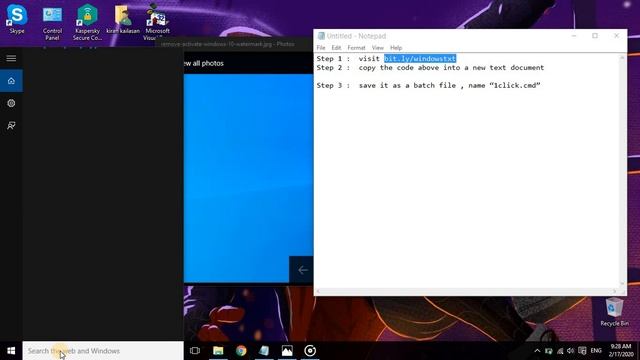Click the Windows Start button
Viewport: 640px width, 360px height.
[x=11, y=351]
